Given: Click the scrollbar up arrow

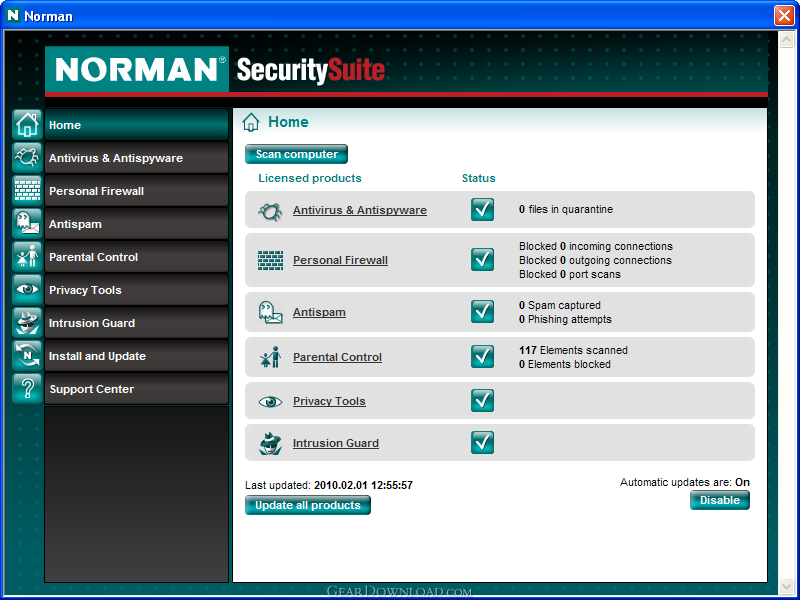Looking at the screenshot, I should pyautogui.click(x=786, y=39).
